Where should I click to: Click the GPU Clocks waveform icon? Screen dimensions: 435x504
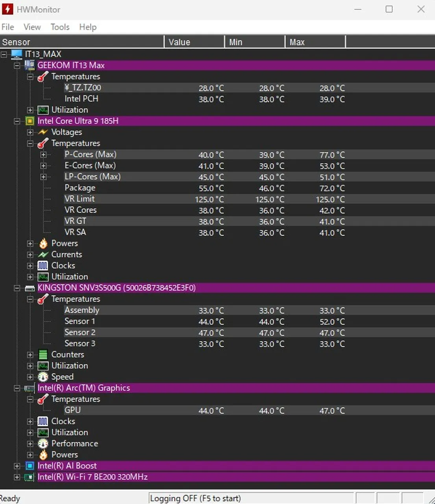(43, 421)
